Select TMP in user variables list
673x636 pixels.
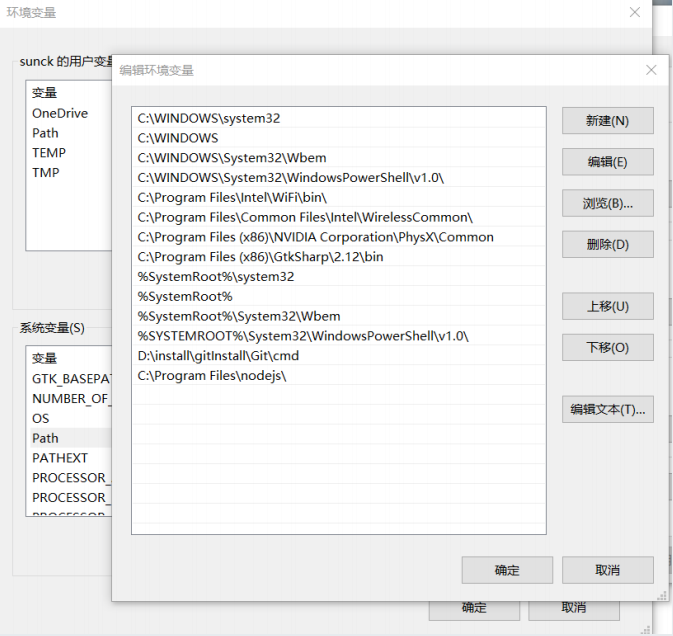tap(69, 173)
